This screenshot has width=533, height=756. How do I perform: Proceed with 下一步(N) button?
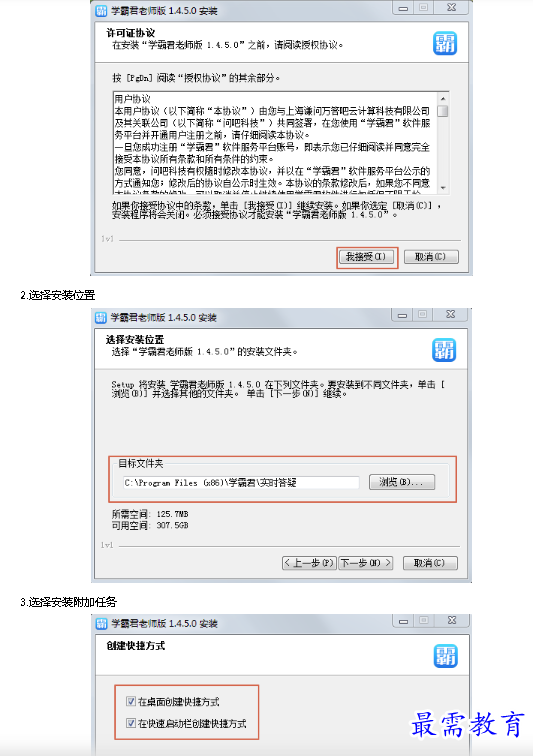click(x=366, y=563)
